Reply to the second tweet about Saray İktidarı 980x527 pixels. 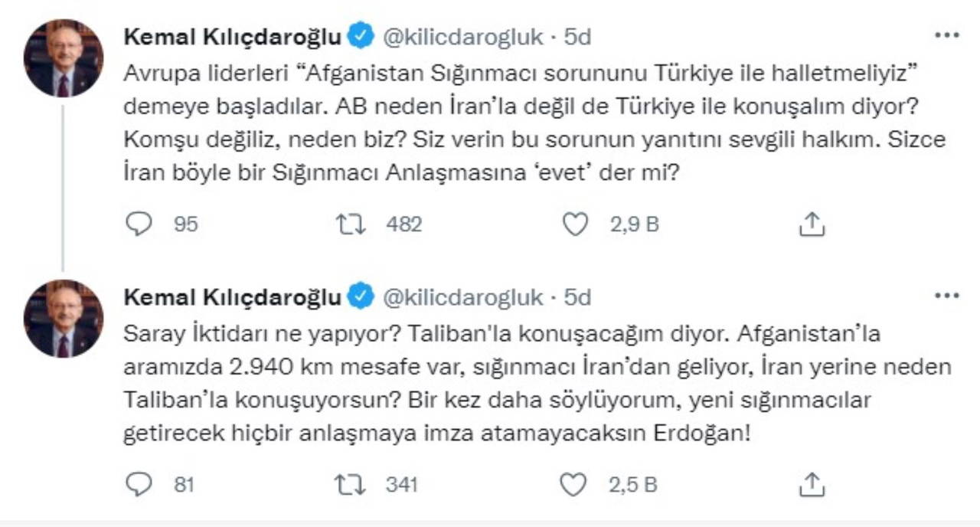(x=139, y=484)
